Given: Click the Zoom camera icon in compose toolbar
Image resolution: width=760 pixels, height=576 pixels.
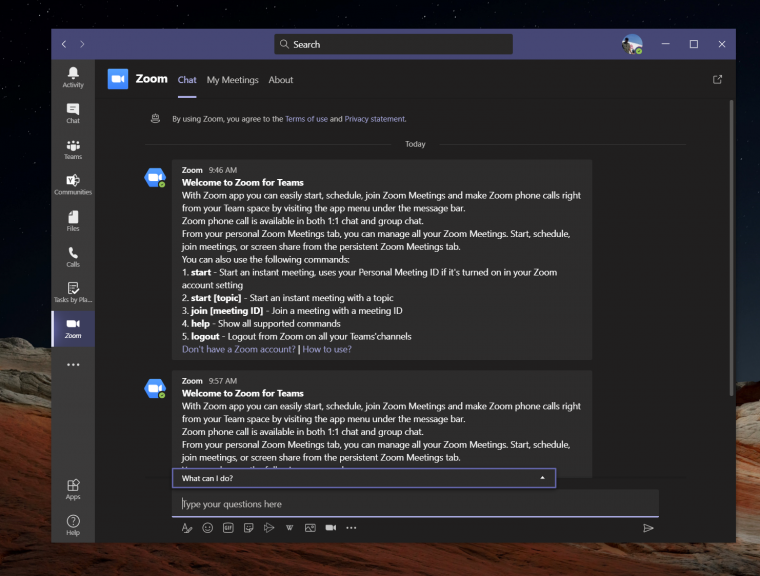Looking at the screenshot, I should 331,528.
